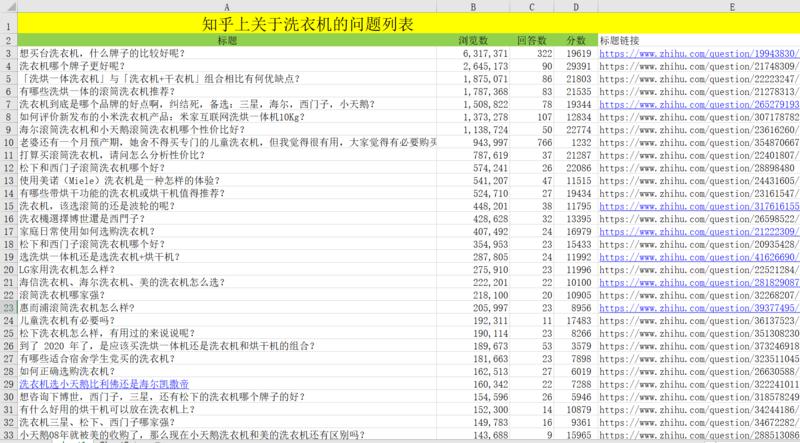Select the view count 1,508,822
Viewport: 800px width, 443px height.
473,104
